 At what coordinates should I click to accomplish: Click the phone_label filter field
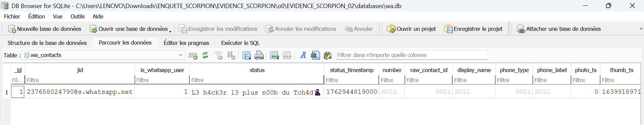[552, 80]
